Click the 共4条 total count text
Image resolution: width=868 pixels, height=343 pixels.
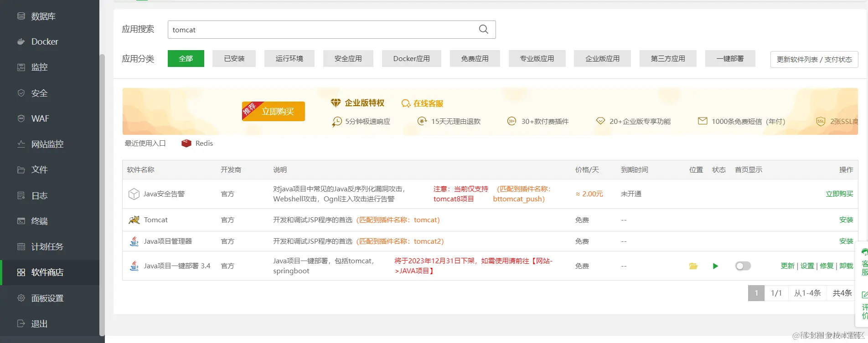coord(842,293)
